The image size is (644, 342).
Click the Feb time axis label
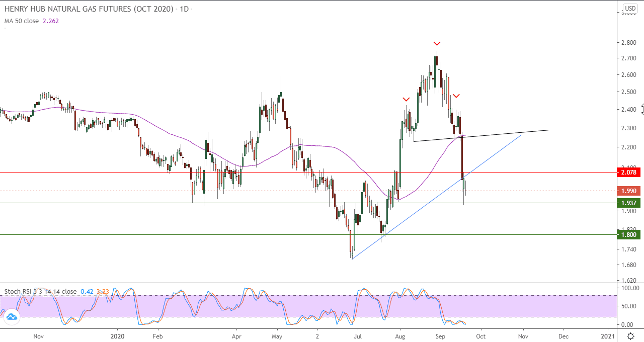point(157,335)
